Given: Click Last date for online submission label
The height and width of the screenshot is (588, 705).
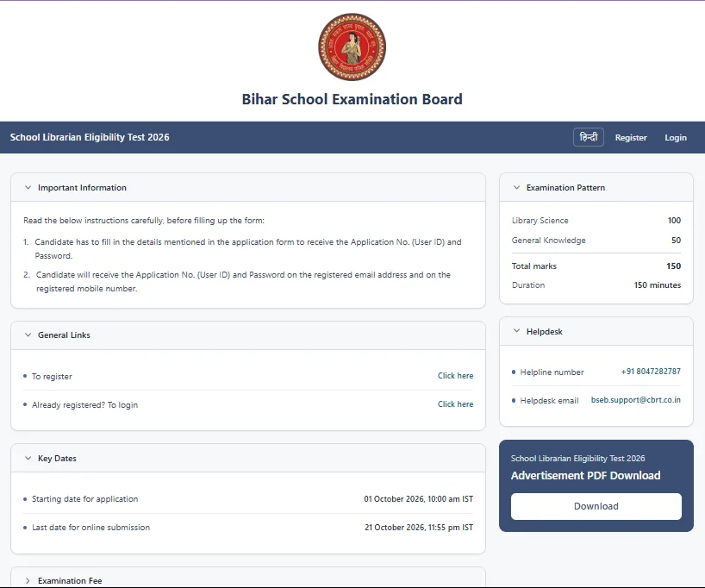Looking at the screenshot, I should (90, 528).
